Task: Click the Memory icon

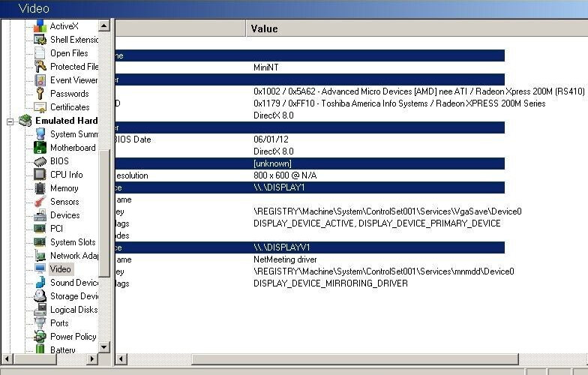Action: coord(40,187)
